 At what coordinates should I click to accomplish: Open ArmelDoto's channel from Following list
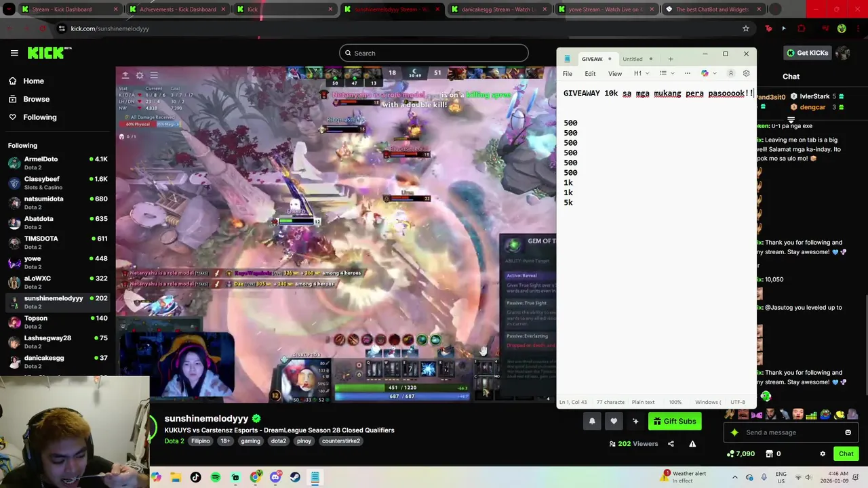tap(58, 163)
